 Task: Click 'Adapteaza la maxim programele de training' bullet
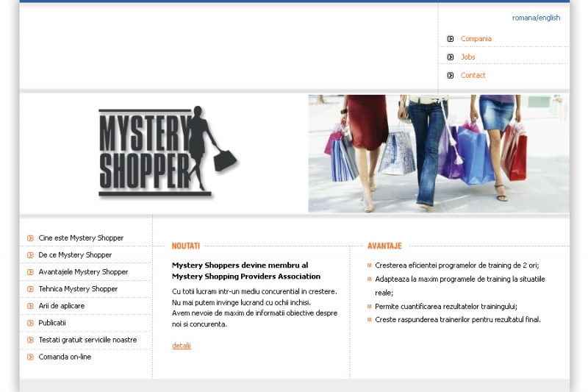(460, 286)
